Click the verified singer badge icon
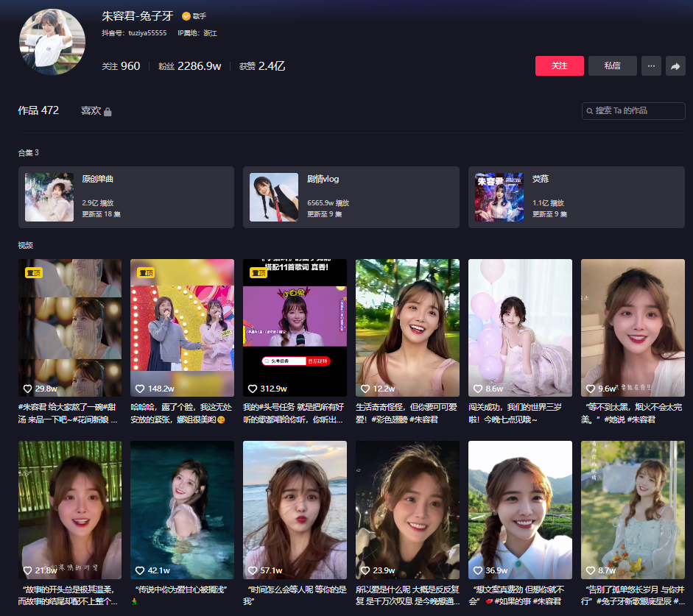The width and height of the screenshot is (693, 616). pyautogui.click(x=186, y=16)
